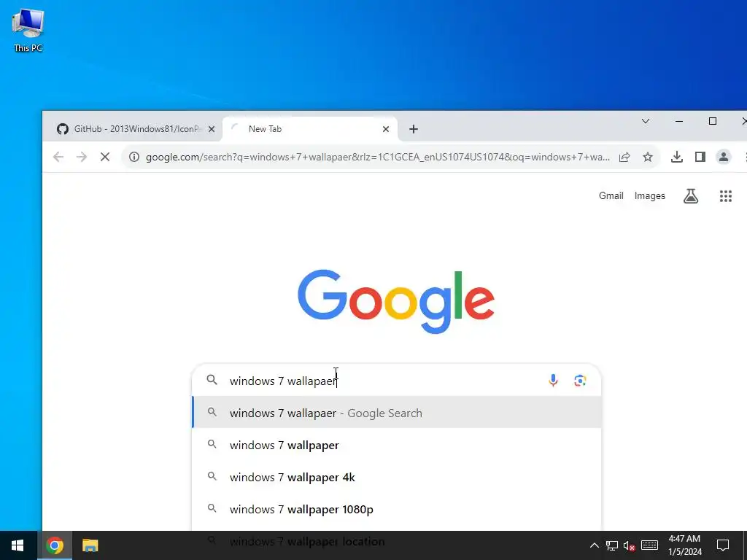Switch to the New Tab tab

tap(310, 129)
